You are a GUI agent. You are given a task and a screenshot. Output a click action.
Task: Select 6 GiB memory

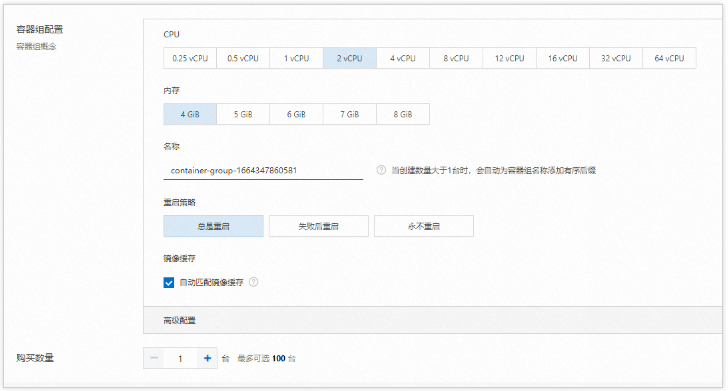[296, 114]
